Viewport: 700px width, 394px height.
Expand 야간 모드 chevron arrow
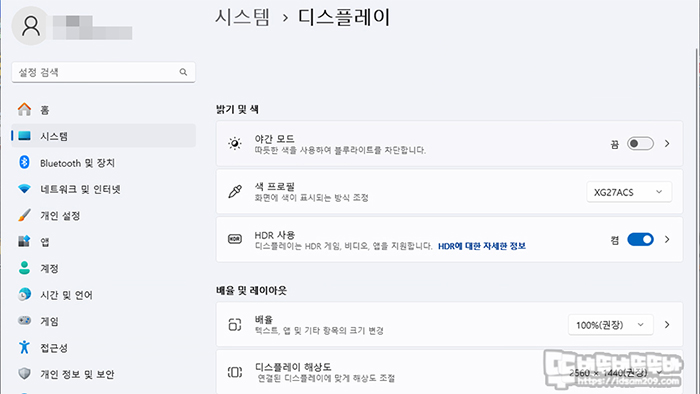coord(667,144)
